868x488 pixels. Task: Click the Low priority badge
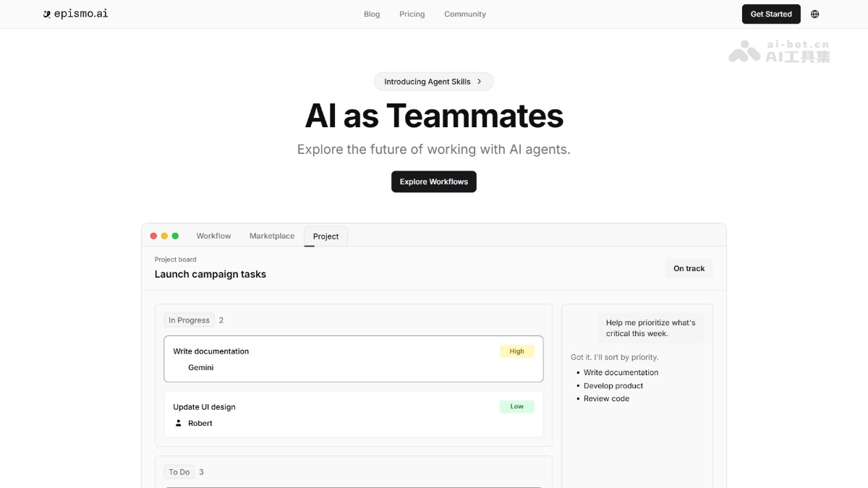516,406
